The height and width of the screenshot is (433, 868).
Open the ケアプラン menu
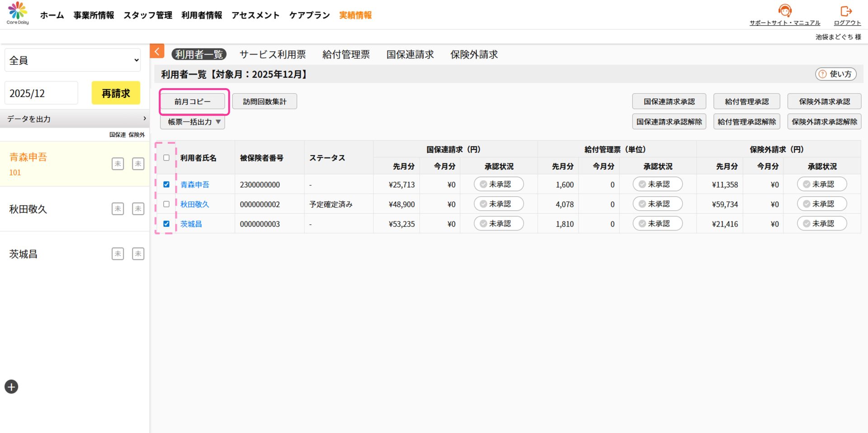pyautogui.click(x=309, y=15)
